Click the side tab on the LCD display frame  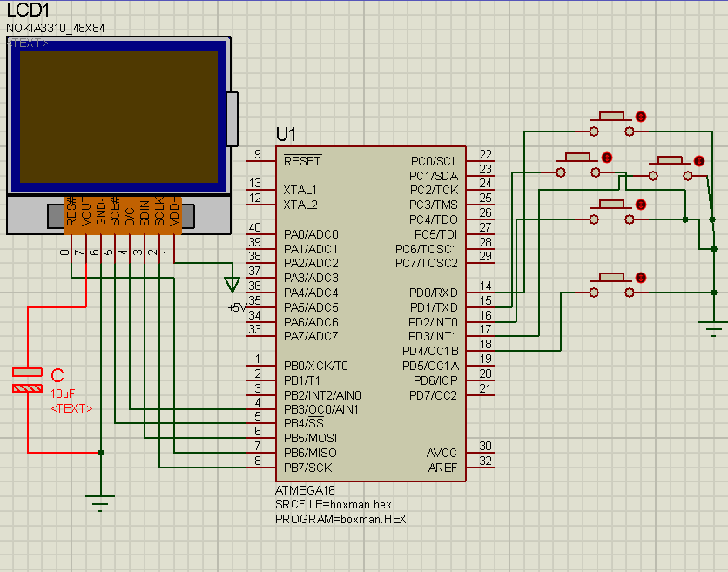tap(233, 119)
